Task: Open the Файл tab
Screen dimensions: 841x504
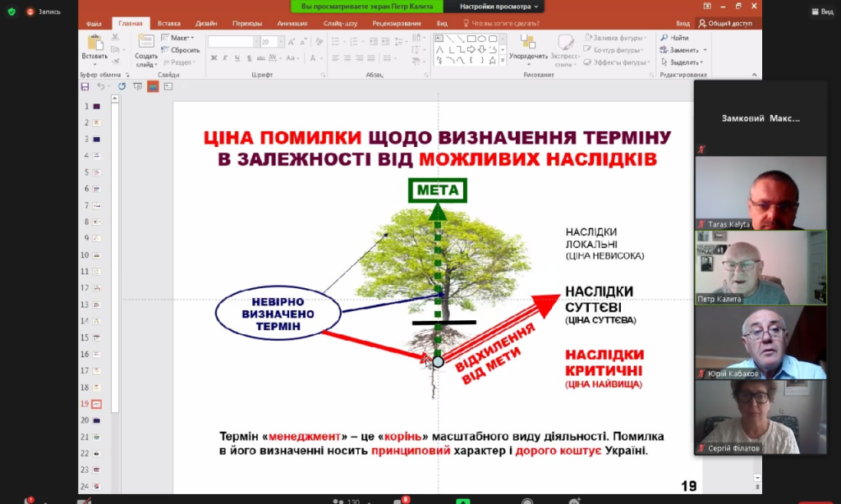Action: point(94,24)
